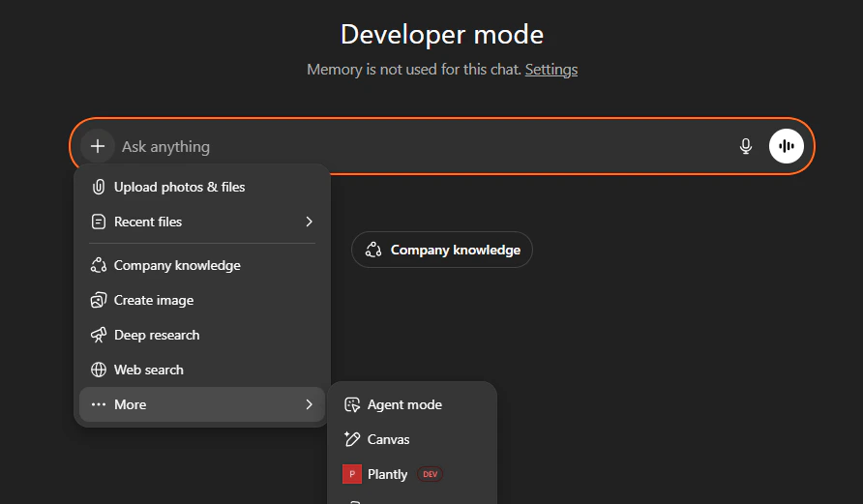Click the Company knowledge chip button
Viewport: 863px width, 504px height.
442,250
